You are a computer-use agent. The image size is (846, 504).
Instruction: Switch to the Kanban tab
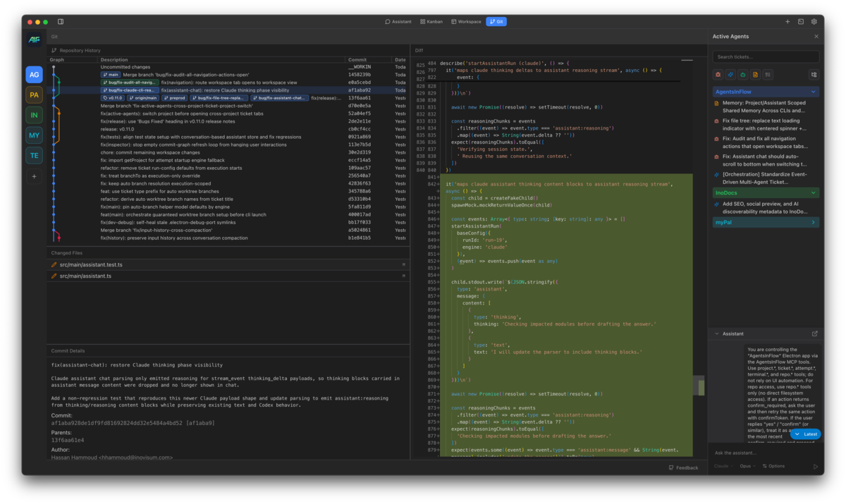coord(431,21)
